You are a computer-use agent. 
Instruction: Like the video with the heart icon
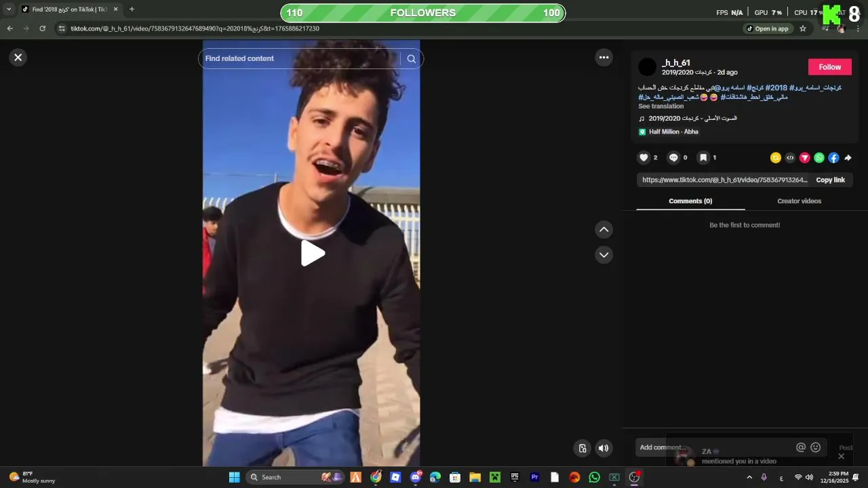coord(644,158)
